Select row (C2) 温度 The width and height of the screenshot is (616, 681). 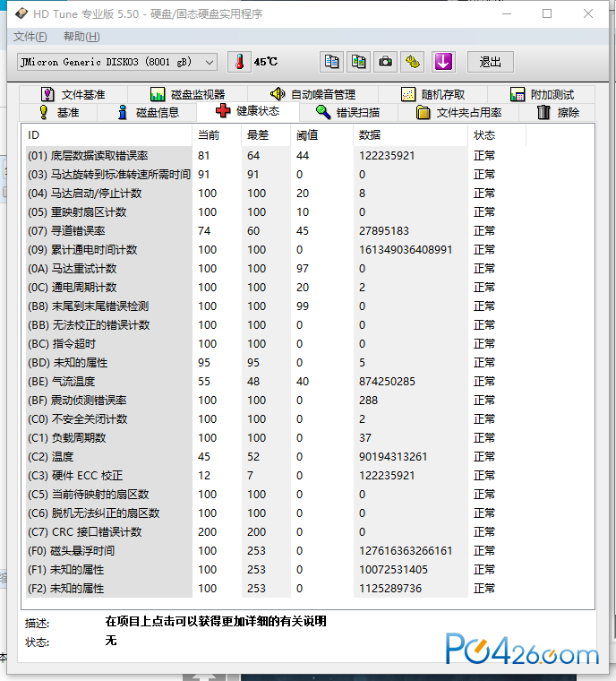(x=275, y=456)
